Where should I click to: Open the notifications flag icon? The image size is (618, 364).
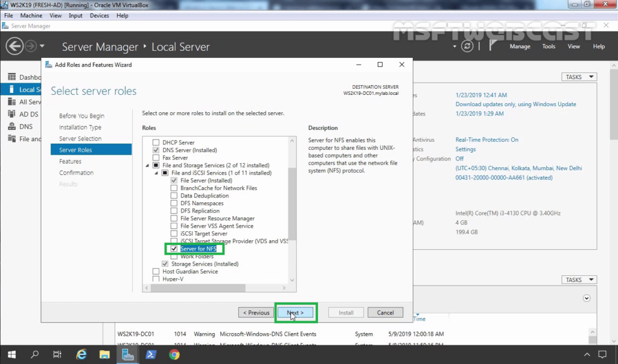[x=492, y=46]
